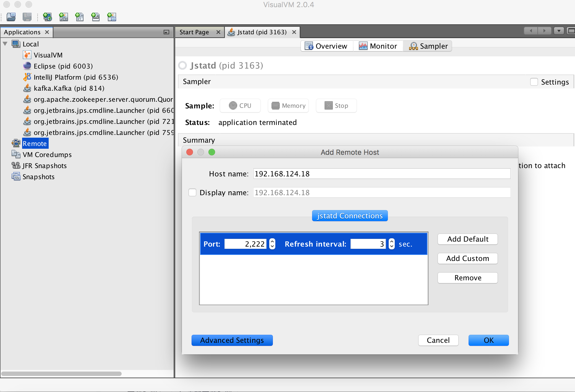The height and width of the screenshot is (392, 575).
Task: Switch to the Monitor tab
Action: 378,46
